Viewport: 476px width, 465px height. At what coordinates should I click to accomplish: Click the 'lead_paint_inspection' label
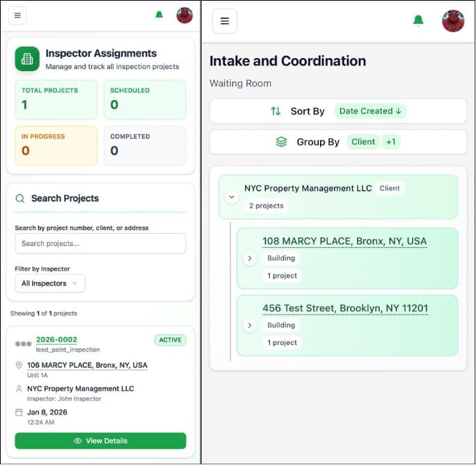68,350
